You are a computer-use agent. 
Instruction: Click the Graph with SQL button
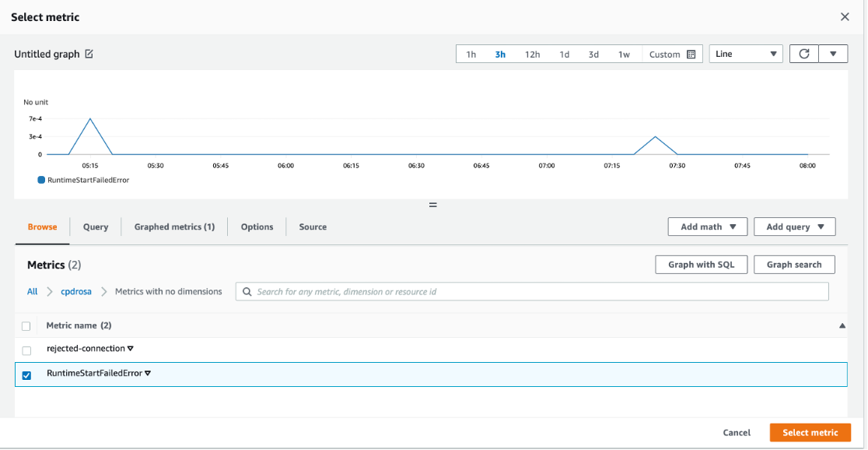700,265
